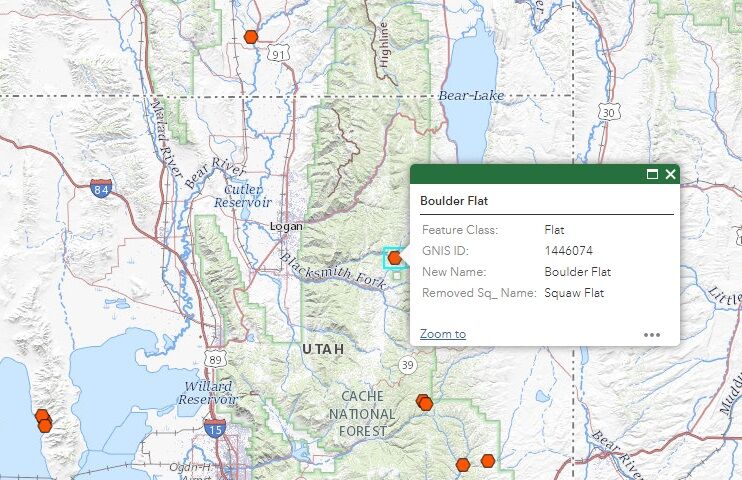The image size is (742, 480).
Task: Click the New Name value Boulder Flat
Action: pyautogui.click(x=577, y=272)
